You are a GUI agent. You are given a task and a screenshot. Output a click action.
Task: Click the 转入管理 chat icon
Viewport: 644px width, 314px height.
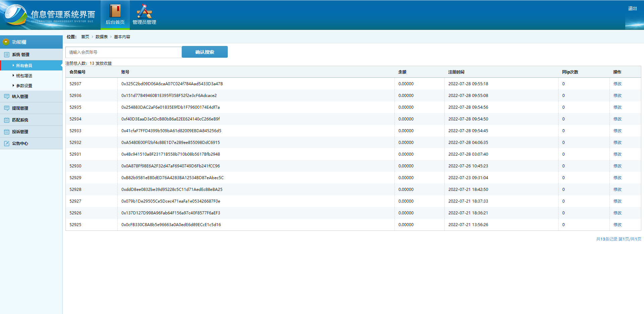(x=6, y=97)
